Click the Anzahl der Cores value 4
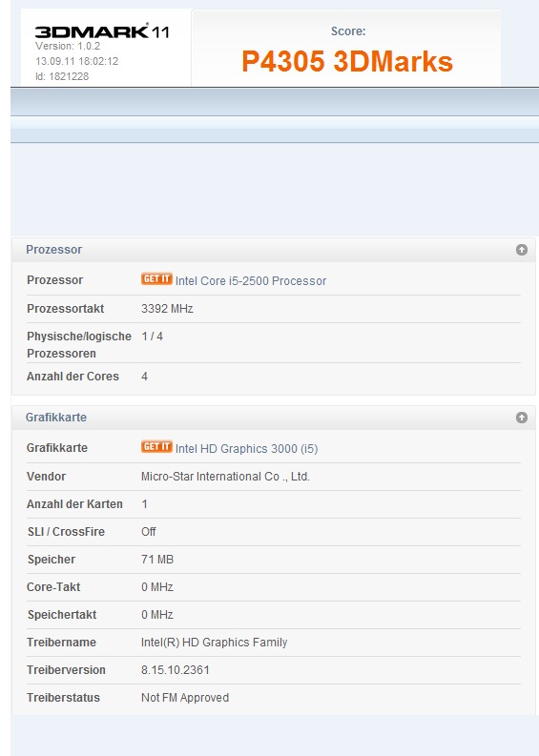 coord(144,377)
